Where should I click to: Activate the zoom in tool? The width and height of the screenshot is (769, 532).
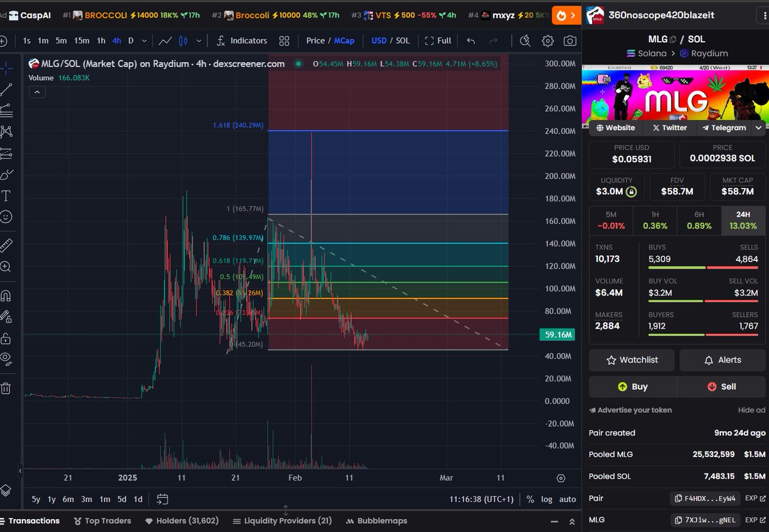click(6, 267)
